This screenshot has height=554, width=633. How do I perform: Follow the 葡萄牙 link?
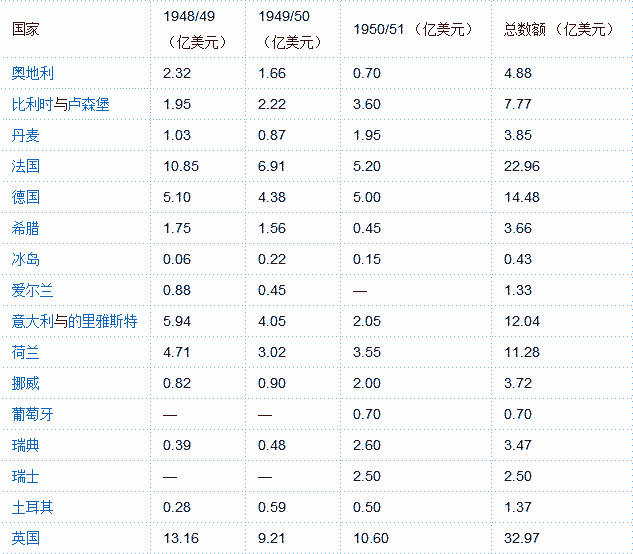[33, 414]
